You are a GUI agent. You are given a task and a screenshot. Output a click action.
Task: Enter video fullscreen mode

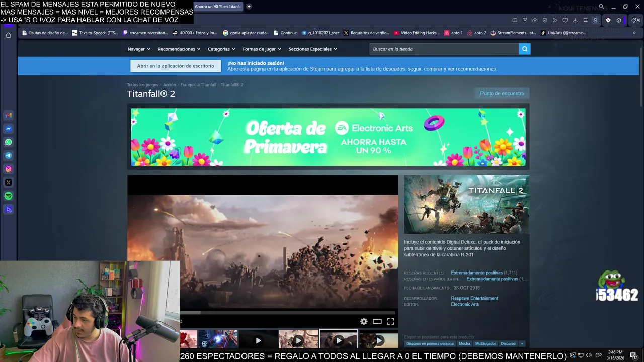pos(390,321)
